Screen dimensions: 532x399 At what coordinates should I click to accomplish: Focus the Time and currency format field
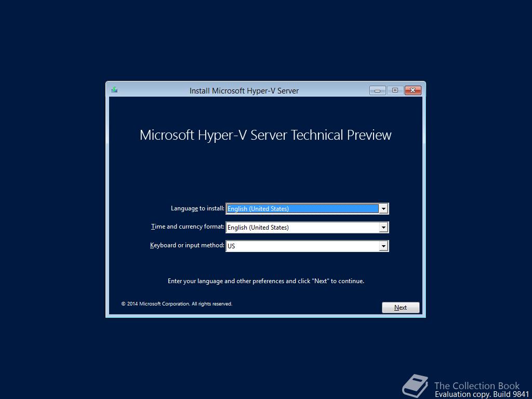(307, 228)
